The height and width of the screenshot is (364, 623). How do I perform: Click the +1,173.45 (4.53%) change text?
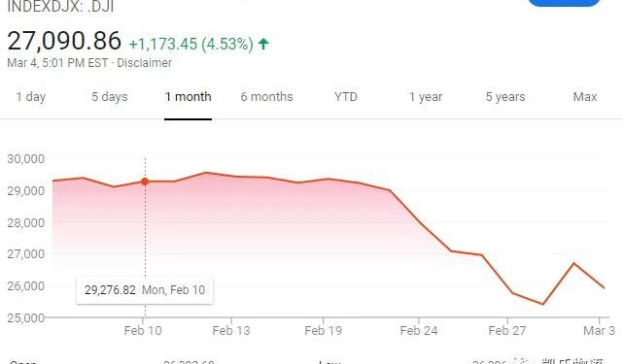[191, 44]
